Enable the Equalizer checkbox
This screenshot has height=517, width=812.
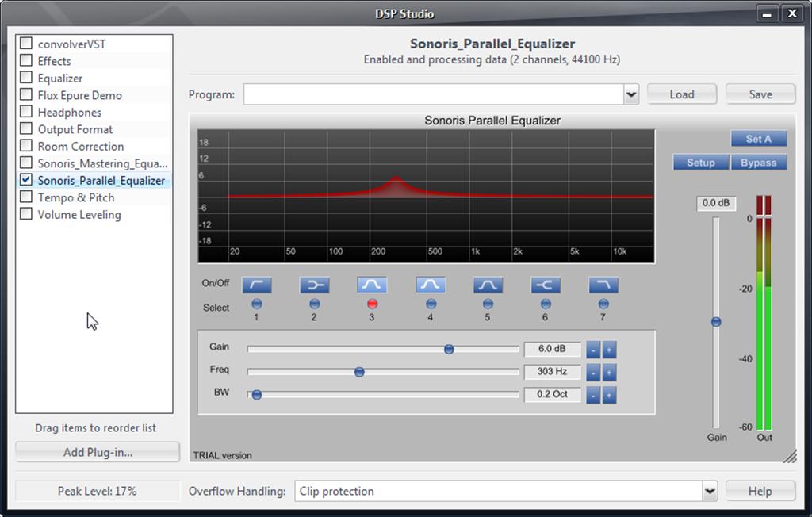pos(26,77)
